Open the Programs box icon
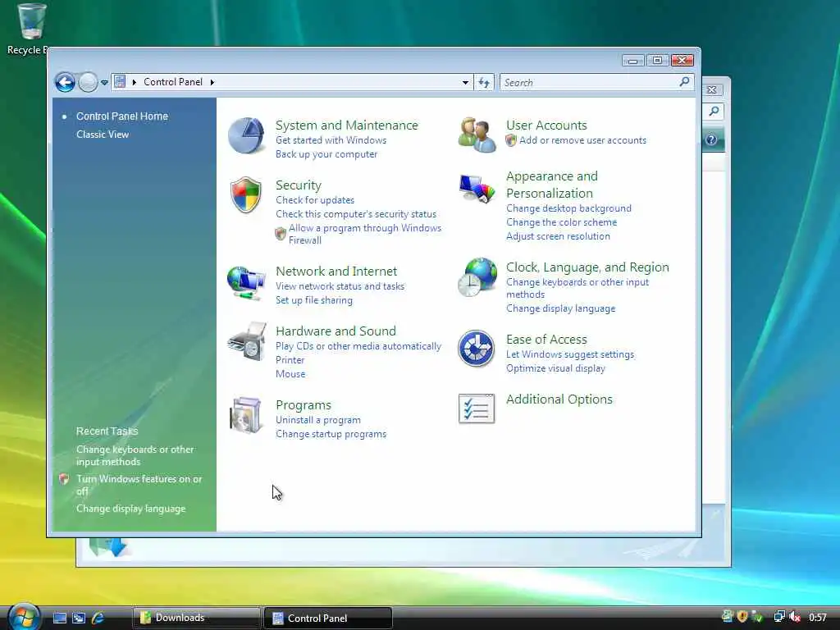 click(246, 415)
